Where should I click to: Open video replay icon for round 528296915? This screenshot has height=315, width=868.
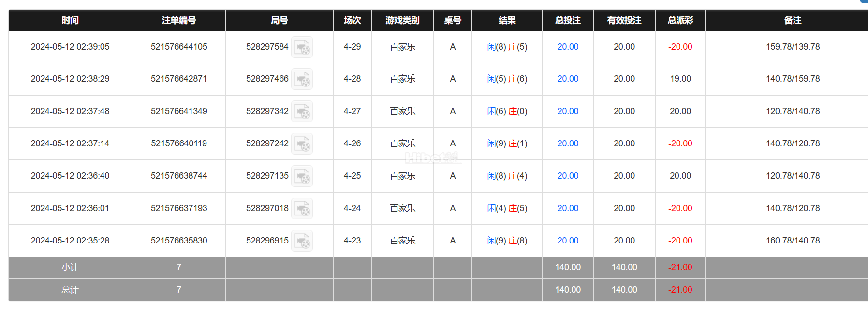(302, 241)
